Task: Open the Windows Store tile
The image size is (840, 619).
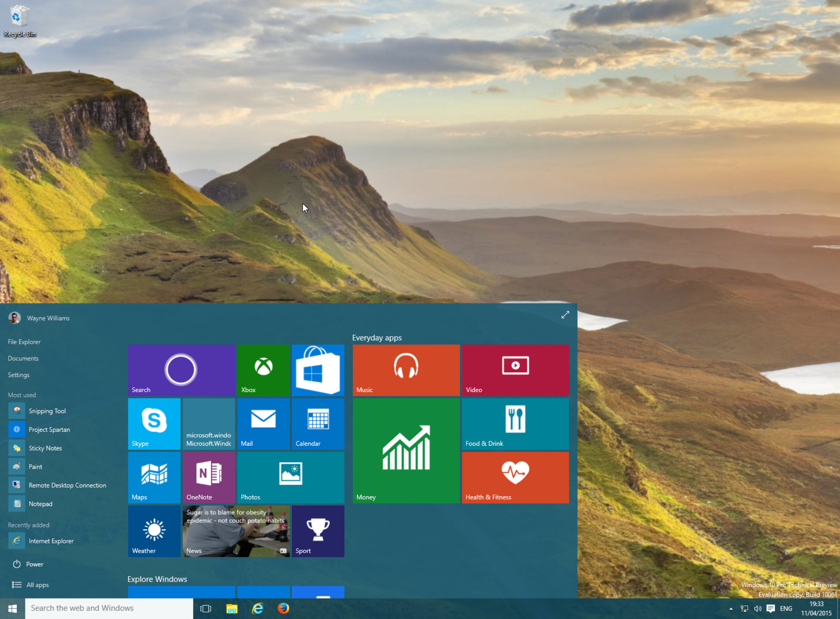Action: point(318,370)
